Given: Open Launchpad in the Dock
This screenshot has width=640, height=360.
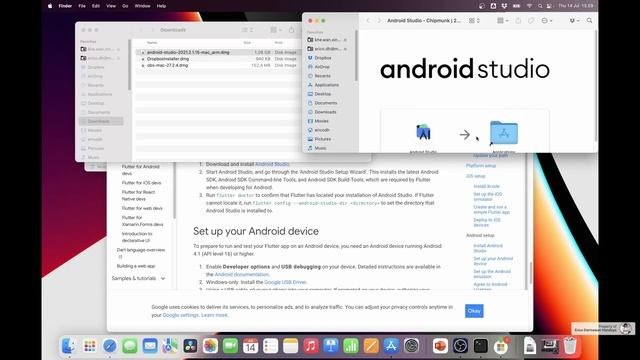Looking at the screenshot, I should pyautogui.click(x=89, y=346).
